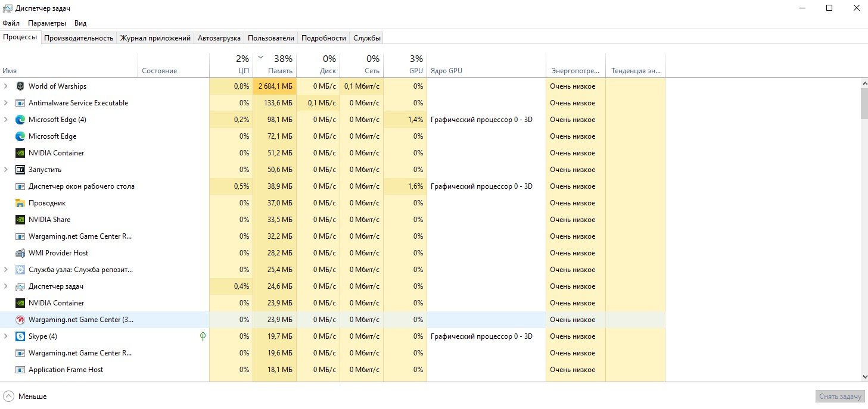The width and height of the screenshot is (868, 409).
Task: Sort by the ЦП column header
Action: [231, 65]
